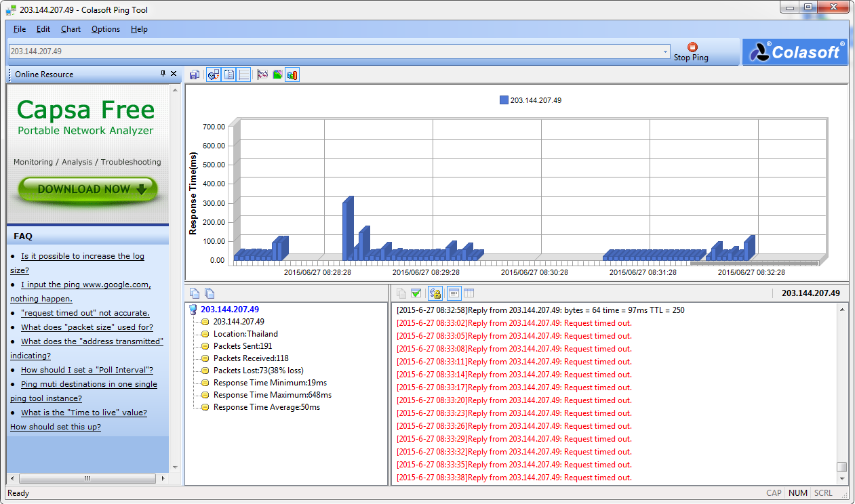Image resolution: width=855 pixels, height=504 pixels.
Task: Click the CAP indicator in status bar
Action: point(774,493)
